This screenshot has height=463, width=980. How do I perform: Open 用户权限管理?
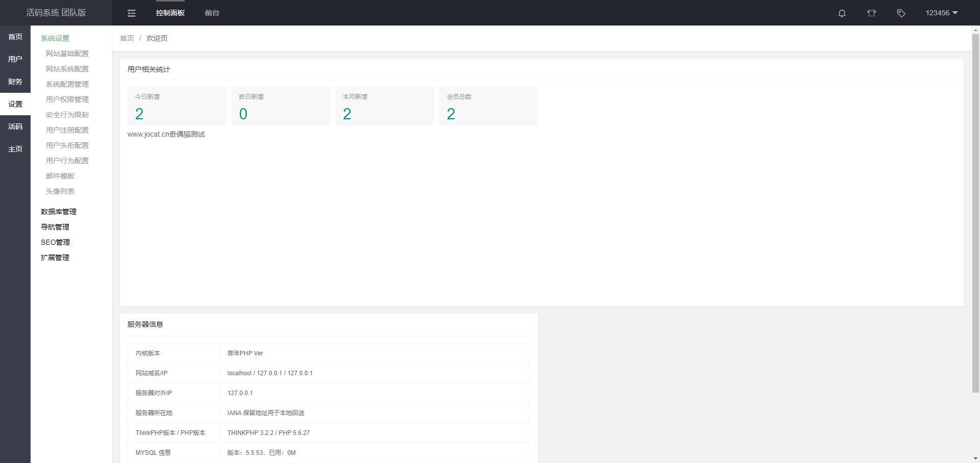67,99
